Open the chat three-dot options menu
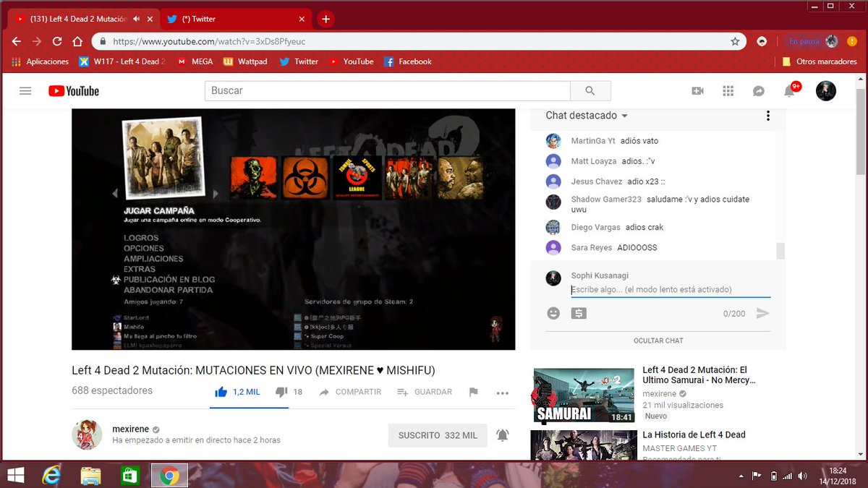Screen dimensions: 868x488 (767, 116)
